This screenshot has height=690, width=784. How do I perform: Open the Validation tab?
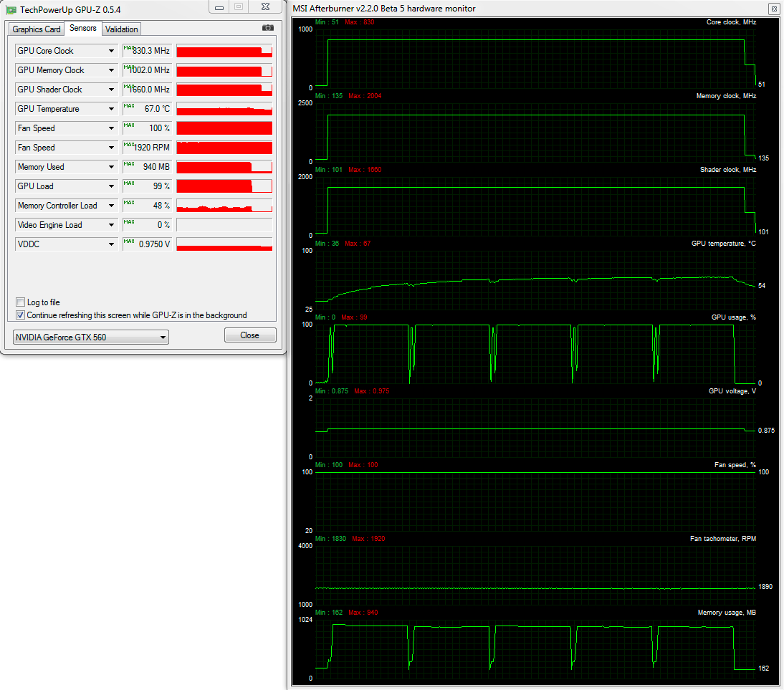pos(122,29)
